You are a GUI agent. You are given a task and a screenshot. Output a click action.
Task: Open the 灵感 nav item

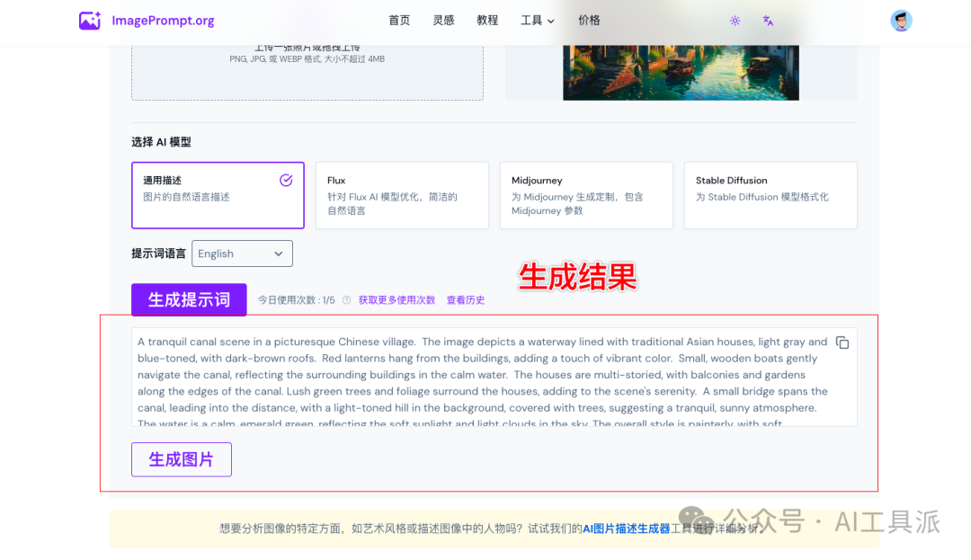443,21
